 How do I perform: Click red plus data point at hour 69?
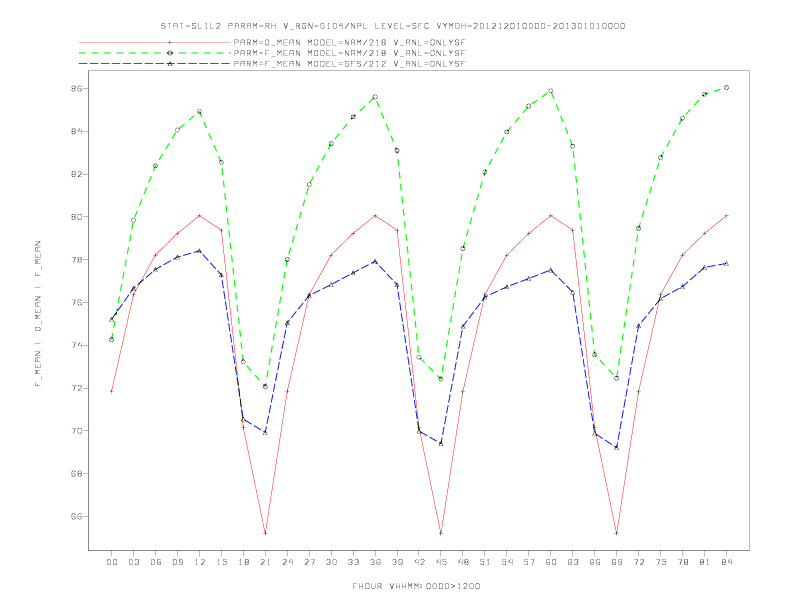point(617,533)
